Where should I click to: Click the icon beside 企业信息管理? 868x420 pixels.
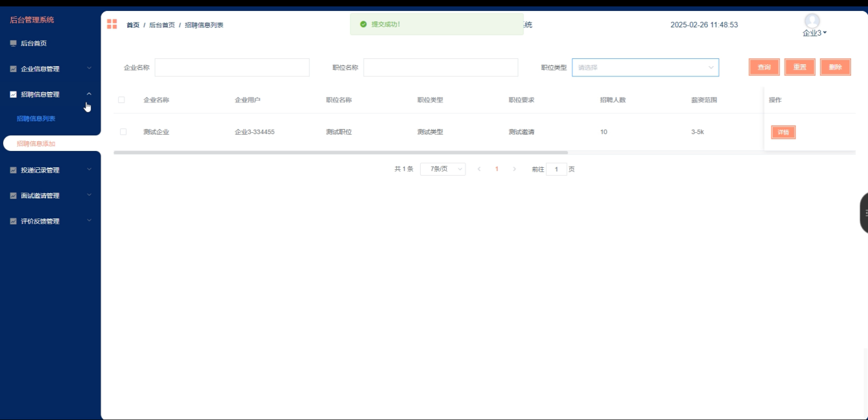pos(13,69)
